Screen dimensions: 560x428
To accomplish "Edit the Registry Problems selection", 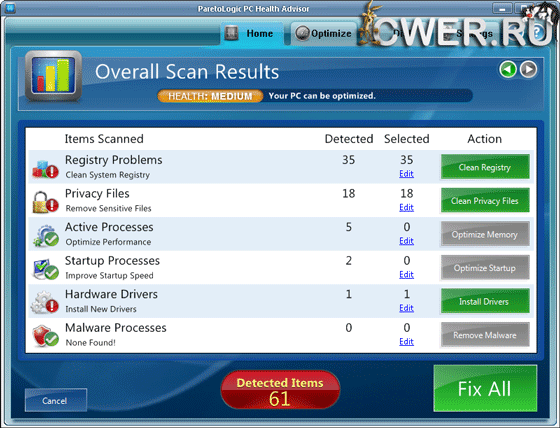I will (x=406, y=174).
